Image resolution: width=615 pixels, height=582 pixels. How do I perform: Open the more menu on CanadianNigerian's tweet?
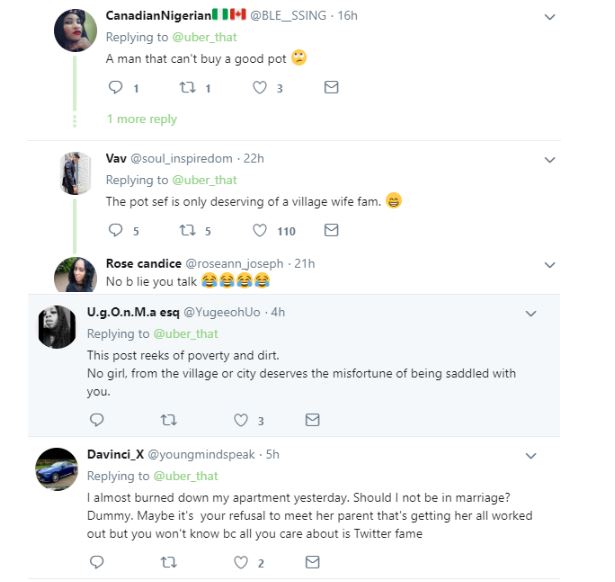pos(549,17)
